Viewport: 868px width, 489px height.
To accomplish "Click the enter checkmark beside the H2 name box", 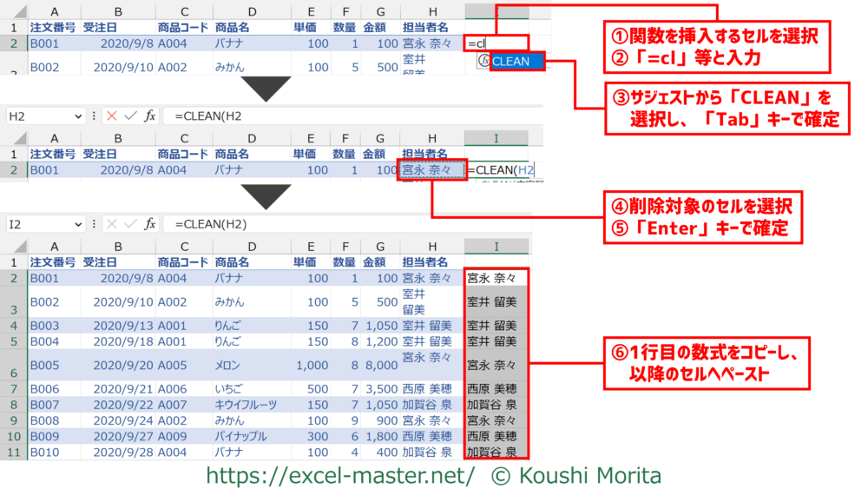I will [x=130, y=116].
